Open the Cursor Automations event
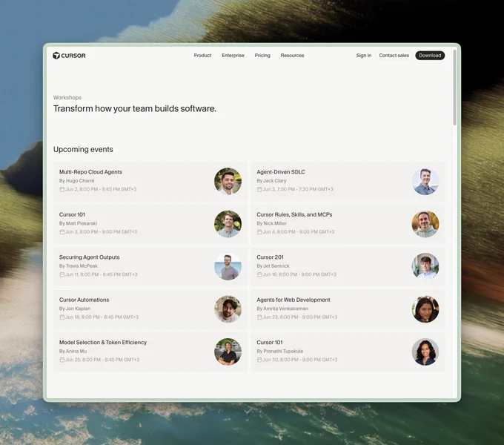Image resolution: width=504 pixels, height=445 pixels. click(x=150, y=309)
